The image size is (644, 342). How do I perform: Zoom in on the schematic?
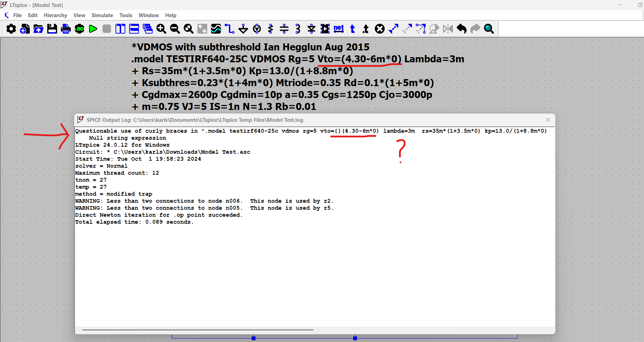[x=161, y=29]
